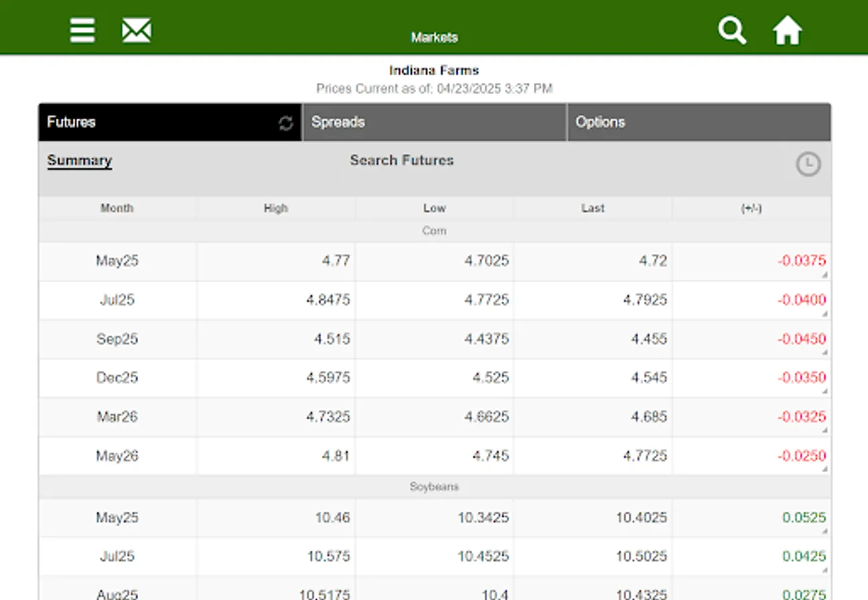Expand the corner arrow on Corn May25 row
Image resolution: width=868 pixels, height=600 pixels.
(x=825, y=275)
